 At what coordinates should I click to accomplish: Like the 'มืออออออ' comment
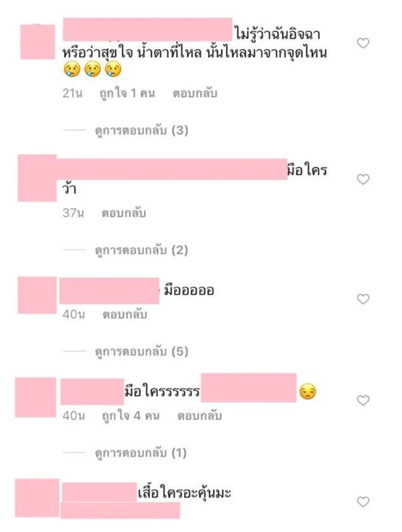click(x=363, y=299)
